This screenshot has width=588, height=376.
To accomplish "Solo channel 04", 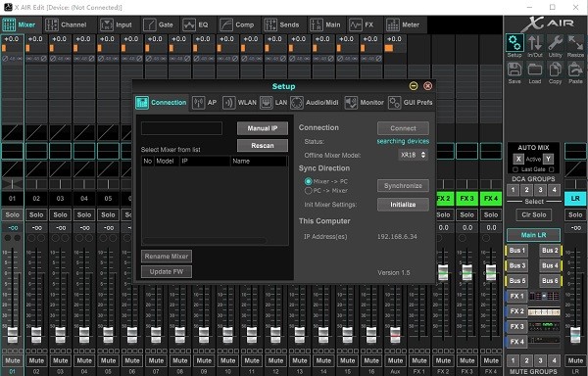I will point(84,215).
